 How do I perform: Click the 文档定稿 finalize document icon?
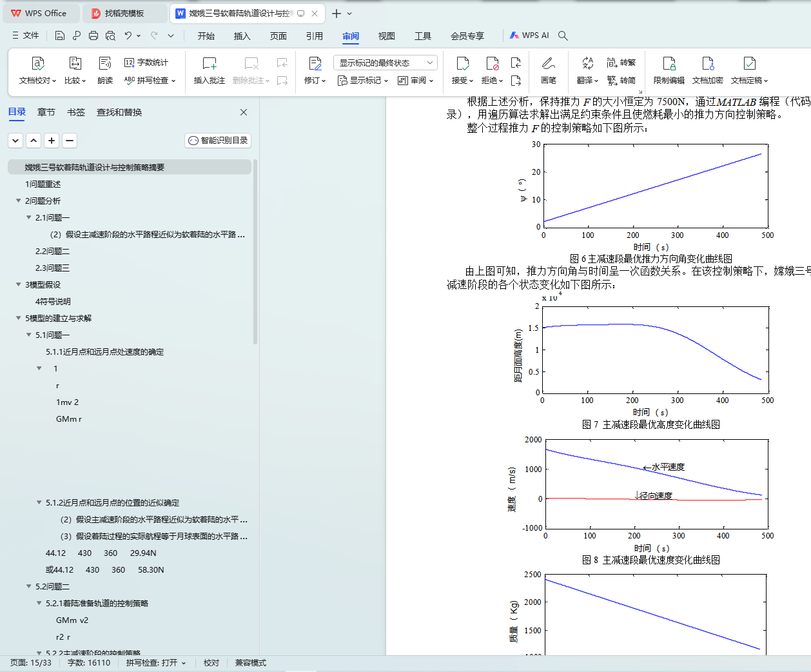(749, 63)
